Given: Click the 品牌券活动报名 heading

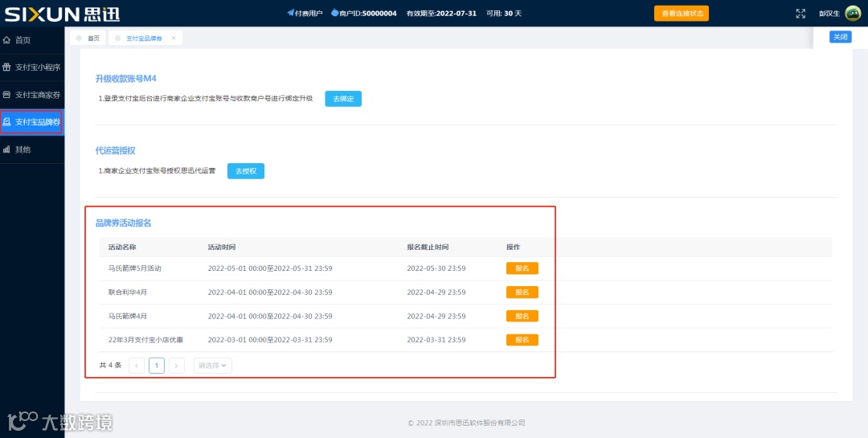Looking at the screenshot, I should point(124,223).
